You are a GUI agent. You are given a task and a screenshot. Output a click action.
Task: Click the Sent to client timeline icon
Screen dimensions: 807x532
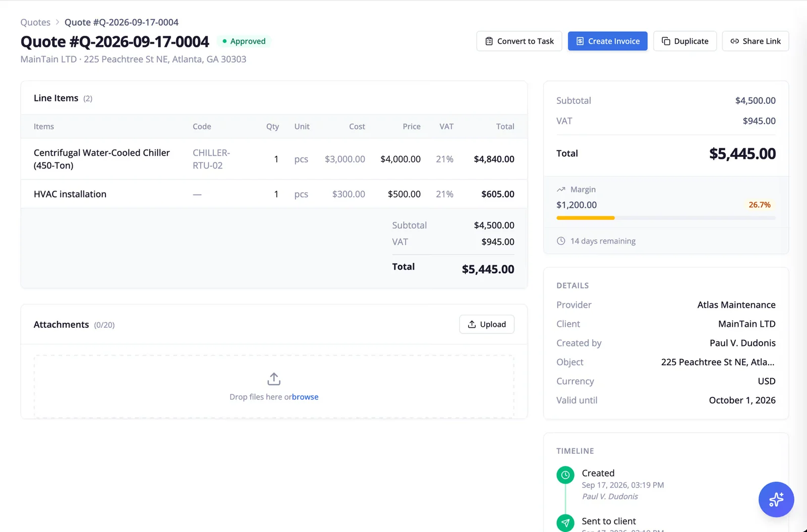click(565, 523)
